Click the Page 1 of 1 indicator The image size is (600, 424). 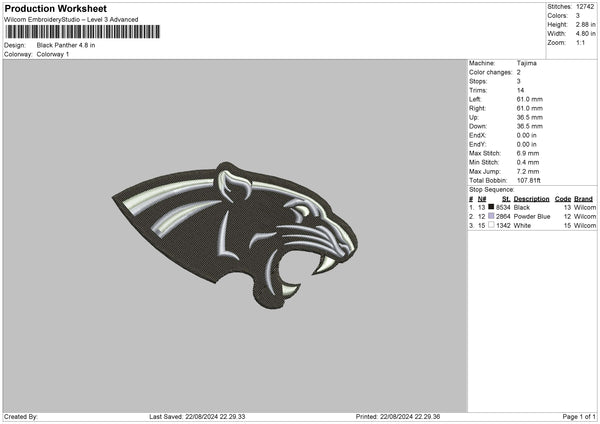click(579, 417)
